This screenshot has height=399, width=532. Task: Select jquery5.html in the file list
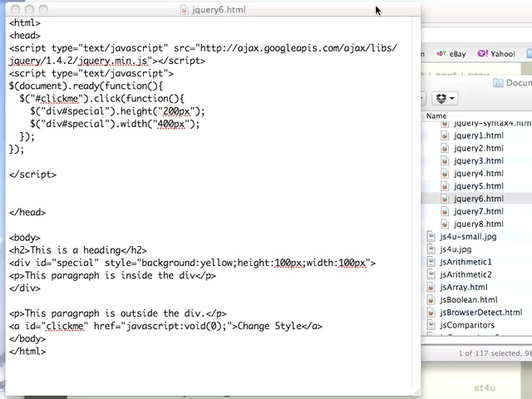[478, 186]
